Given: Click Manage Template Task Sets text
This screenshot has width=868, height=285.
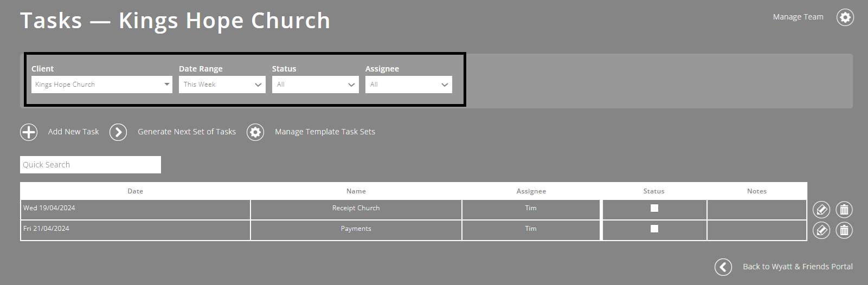Looking at the screenshot, I should click(x=325, y=132).
